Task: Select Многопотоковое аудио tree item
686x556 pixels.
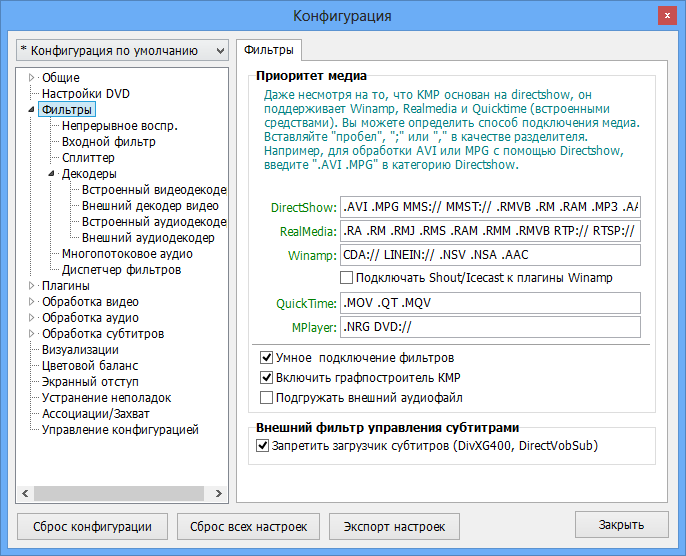Action: point(127,254)
